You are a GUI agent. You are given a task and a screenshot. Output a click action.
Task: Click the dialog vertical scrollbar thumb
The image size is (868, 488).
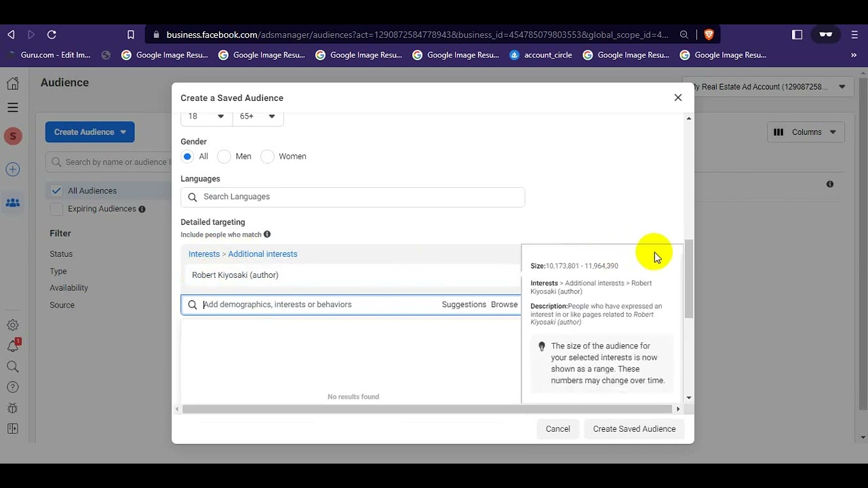click(689, 279)
